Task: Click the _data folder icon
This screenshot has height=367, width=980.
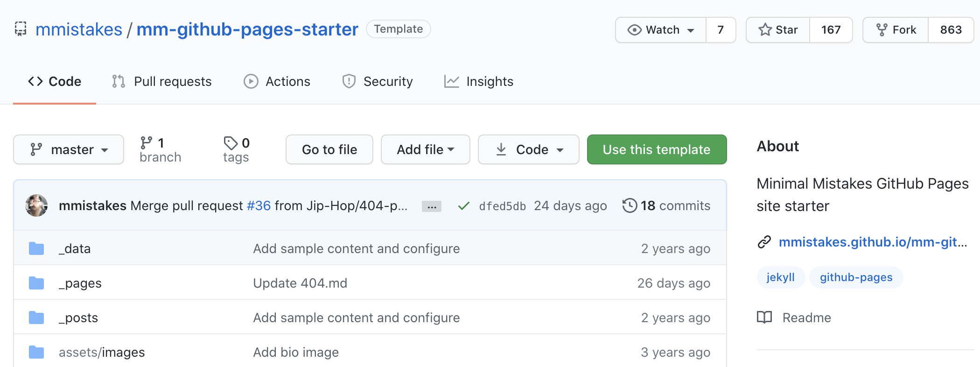Action: [x=36, y=248]
